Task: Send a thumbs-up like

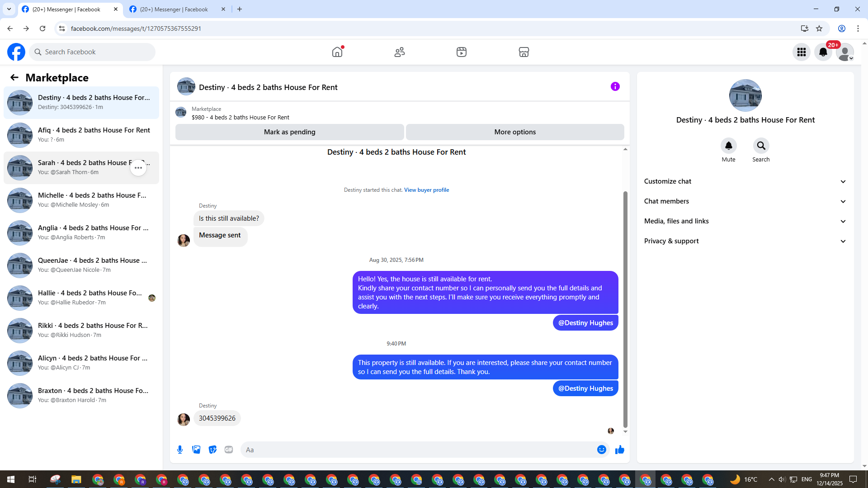Action: click(x=620, y=450)
